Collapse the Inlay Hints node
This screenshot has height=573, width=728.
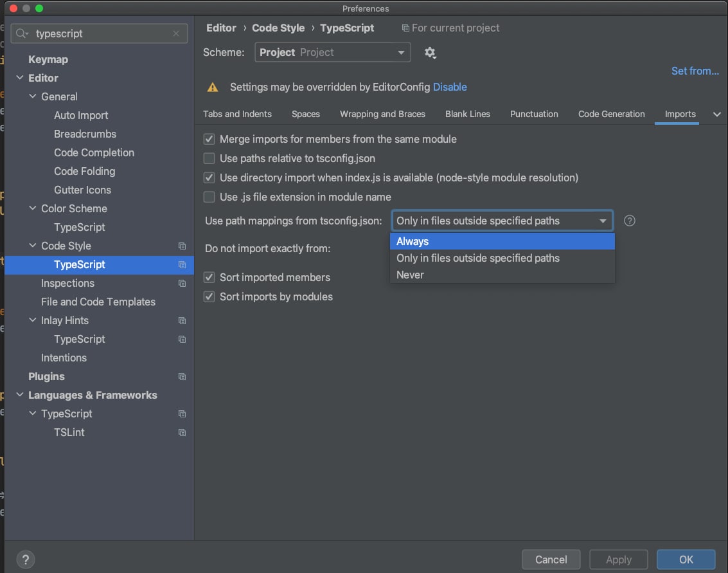33,320
